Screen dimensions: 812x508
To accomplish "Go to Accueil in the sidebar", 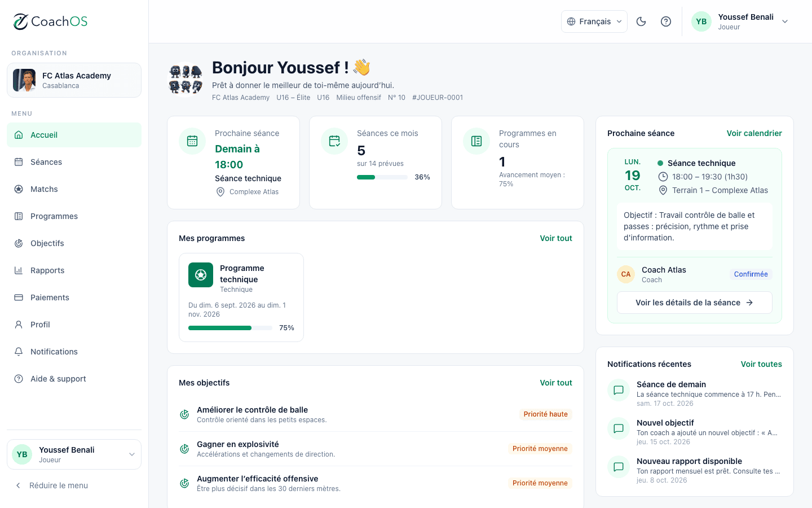I will click(x=74, y=135).
